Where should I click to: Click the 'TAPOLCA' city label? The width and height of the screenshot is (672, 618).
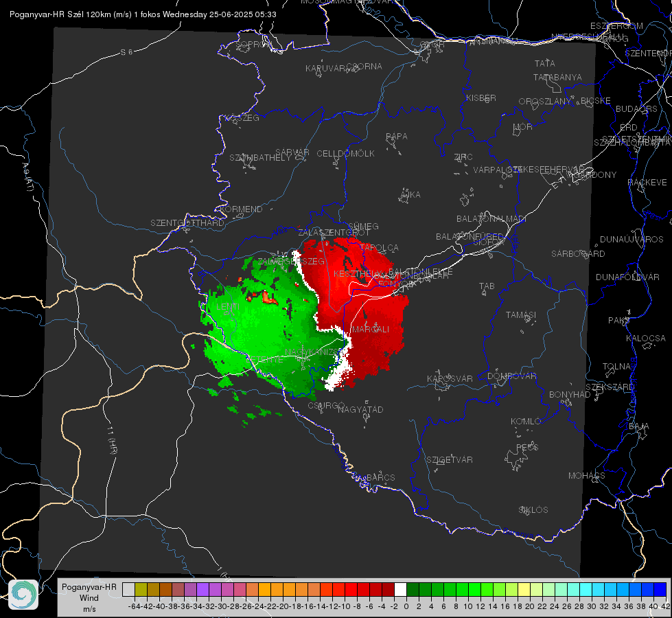pyautogui.click(x=380, y=247)
